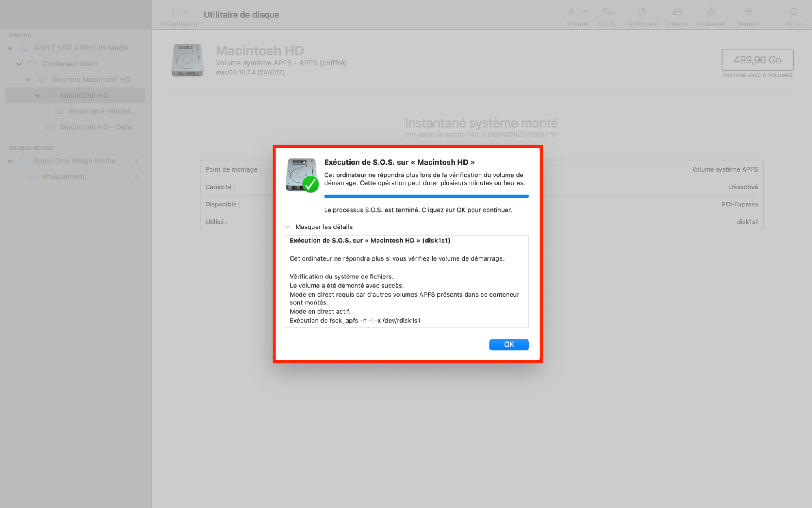The image size is (812, 508).
Task: Select the Instantané Macint... snapshot row
Action: [102, 111]
